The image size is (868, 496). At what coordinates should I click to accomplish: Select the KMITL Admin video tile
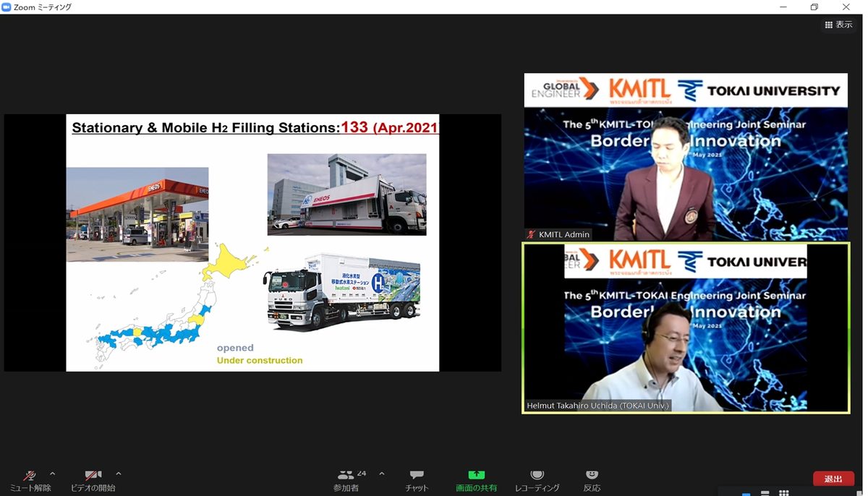click(x=685, y=156)
